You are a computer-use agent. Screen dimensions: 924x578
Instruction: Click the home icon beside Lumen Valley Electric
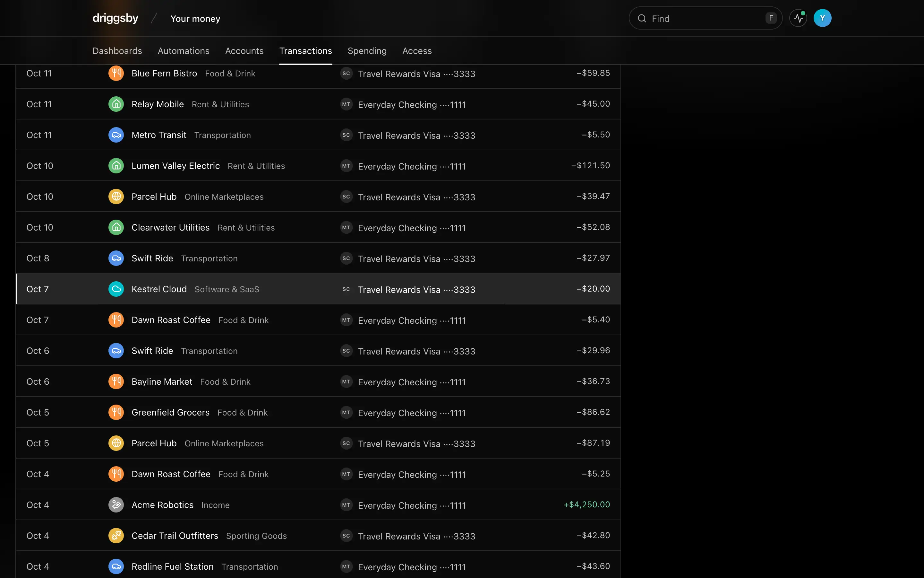(116, 165)
